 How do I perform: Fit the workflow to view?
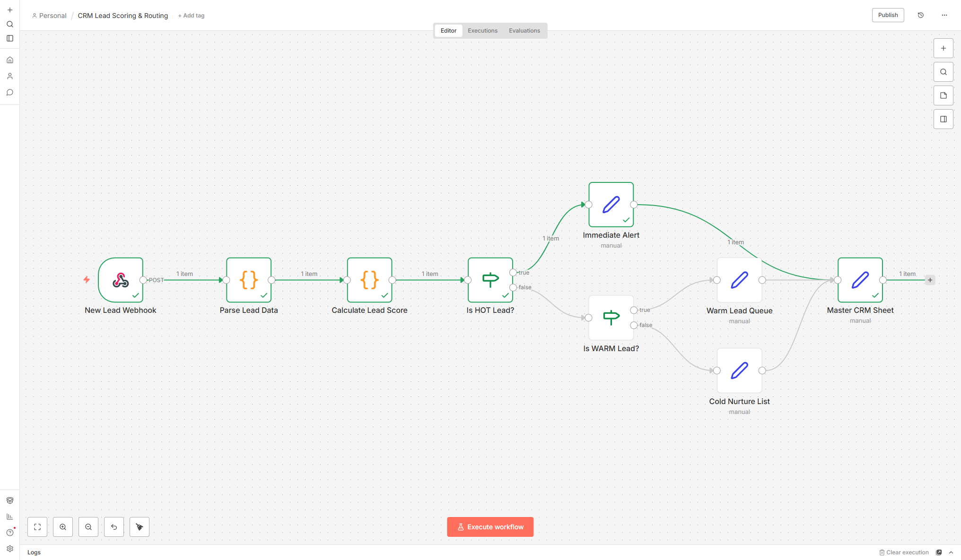[37, 526]
